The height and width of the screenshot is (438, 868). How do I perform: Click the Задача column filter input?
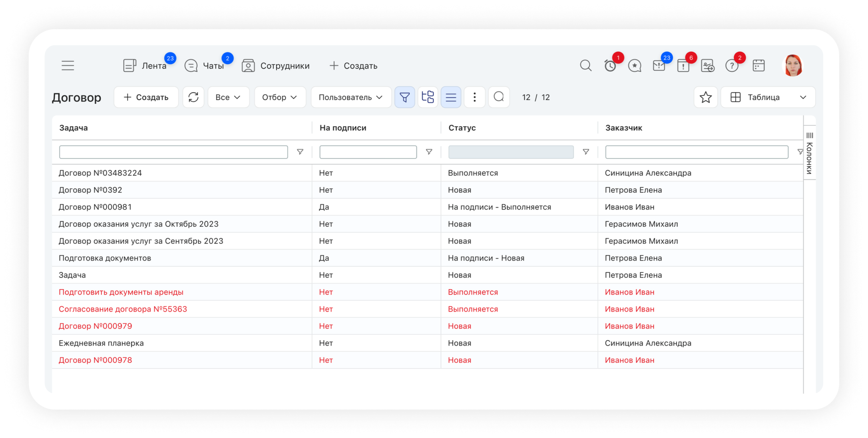click(173, 152)
